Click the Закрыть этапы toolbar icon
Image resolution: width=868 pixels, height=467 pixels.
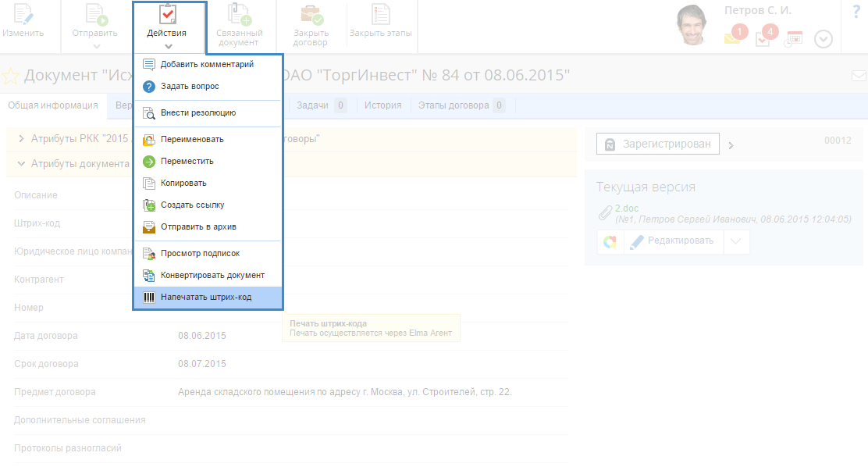click(381, 14)
